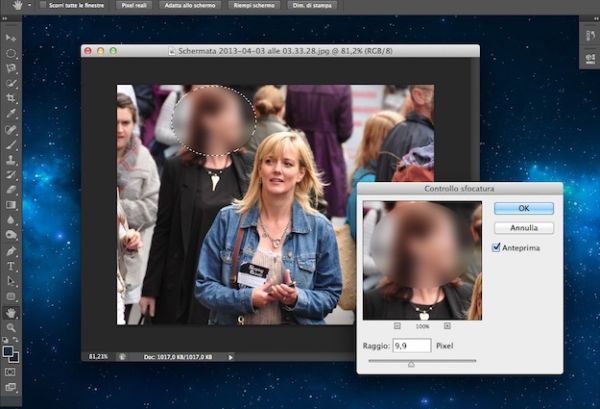Zoom in preview with plus button

tap(447, 326)
